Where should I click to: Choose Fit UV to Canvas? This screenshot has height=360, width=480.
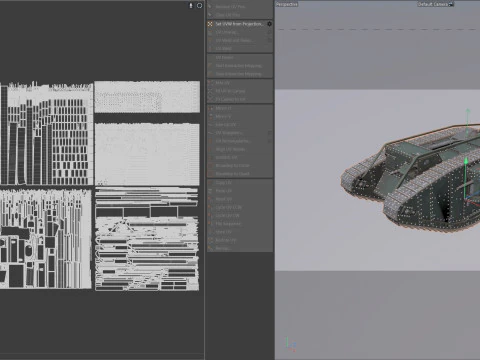point(240,91)
